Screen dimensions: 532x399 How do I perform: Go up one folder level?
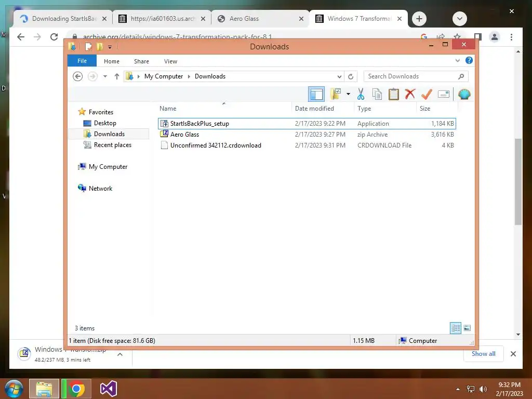point(117,76)
